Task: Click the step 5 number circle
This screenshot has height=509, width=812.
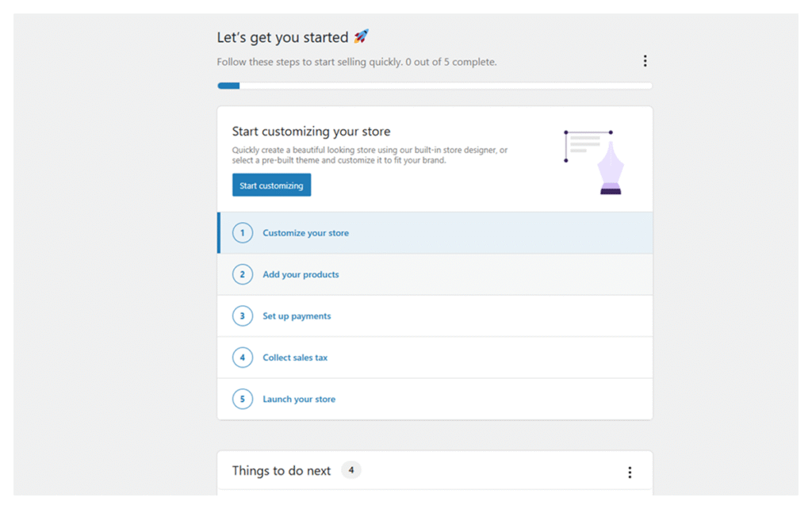Action: pos(243,399)
